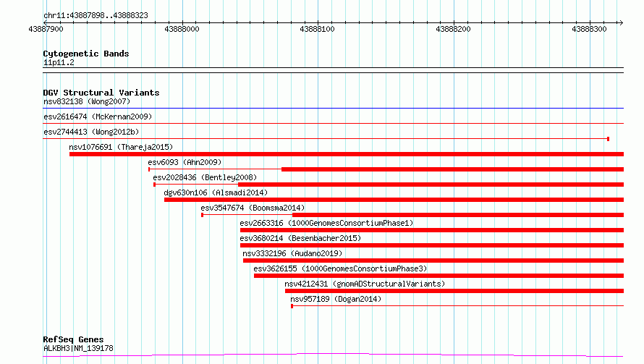644x364 pixels.
Task: Open gene ALKBH3|NM_139178 label
Action: [78, 348]
